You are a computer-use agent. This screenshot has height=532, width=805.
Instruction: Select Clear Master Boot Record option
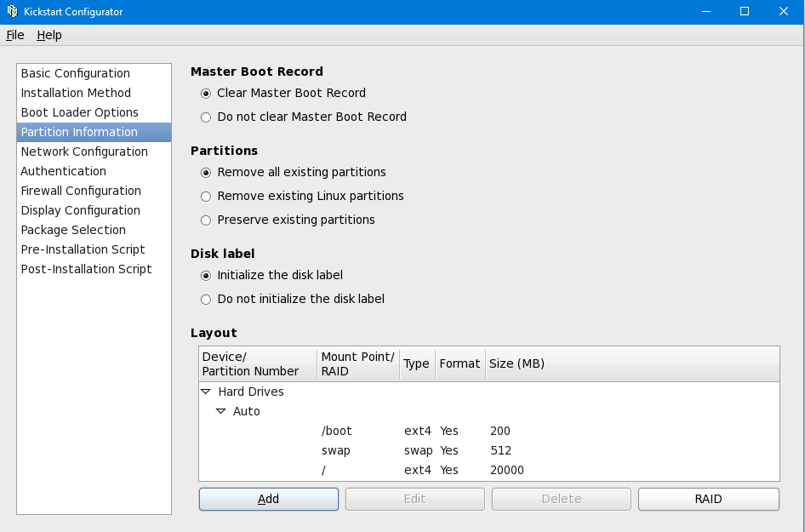[206, 94]
